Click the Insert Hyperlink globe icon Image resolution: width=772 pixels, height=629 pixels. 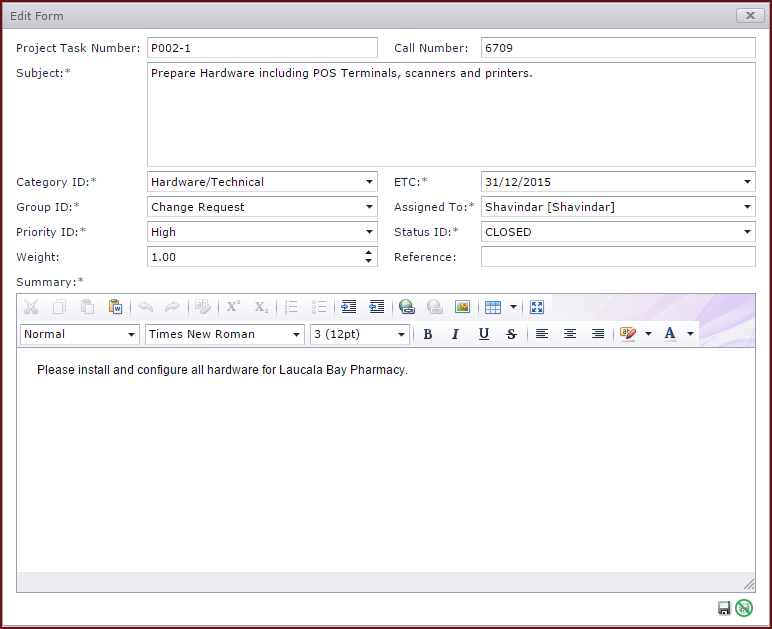pyautogui.click(x=407, y=307)
